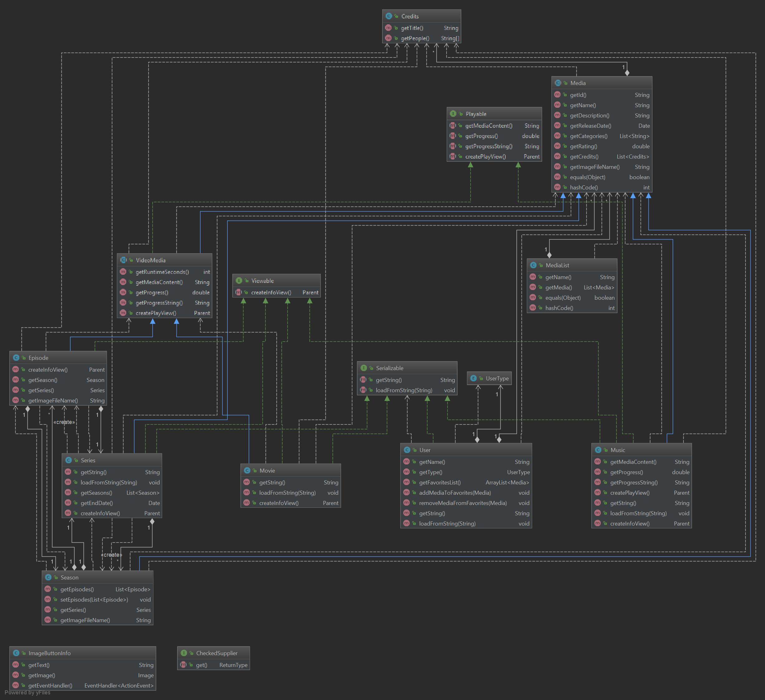Click method icon beside getPeople() in Credits
This screenshot has height=700, width=765.
pyautogui.click(x=388, y=38)
